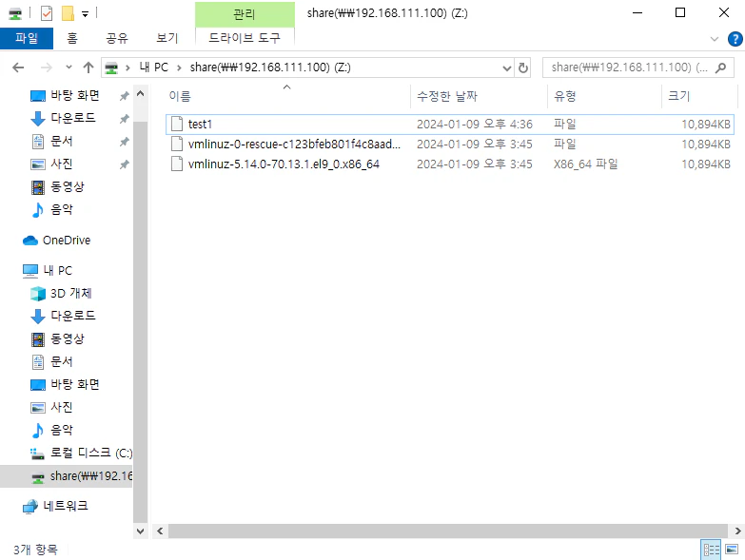Image resolution: width=745 pixels, height=560 pixels.
Task: Click the New Folder icon in title bar
Action: [x=68, y=13]
